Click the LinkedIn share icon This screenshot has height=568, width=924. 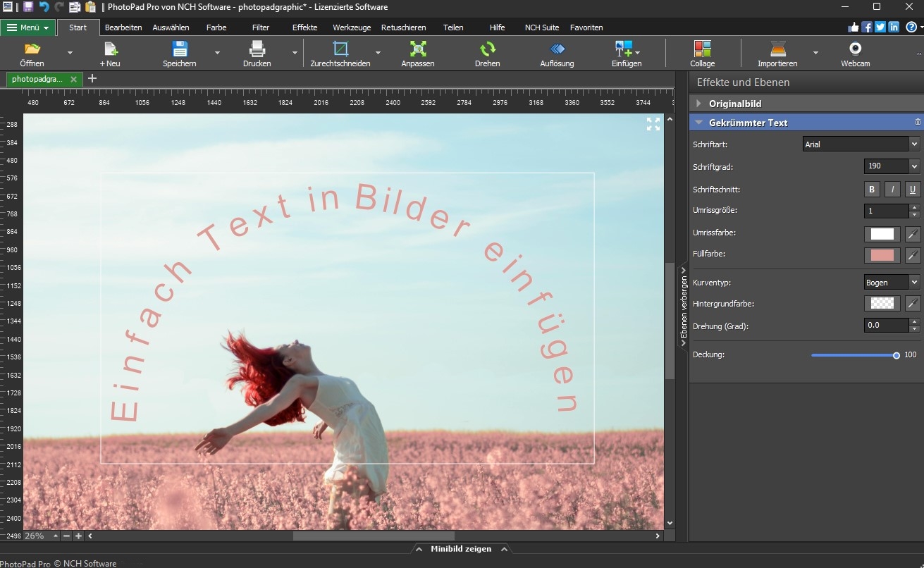pos(894,27)
